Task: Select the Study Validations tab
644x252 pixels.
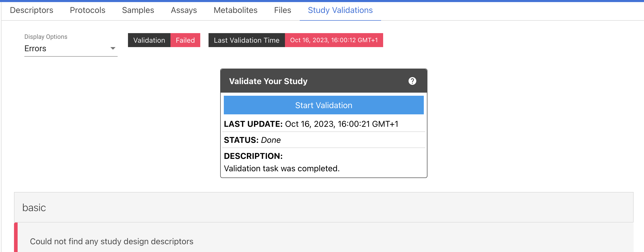Action: [340, 10]
